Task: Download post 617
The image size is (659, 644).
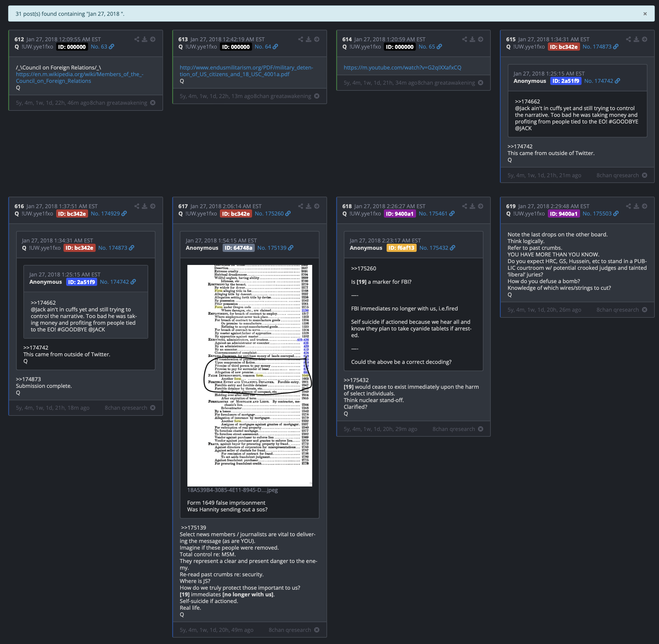Action: coord(308,206)
